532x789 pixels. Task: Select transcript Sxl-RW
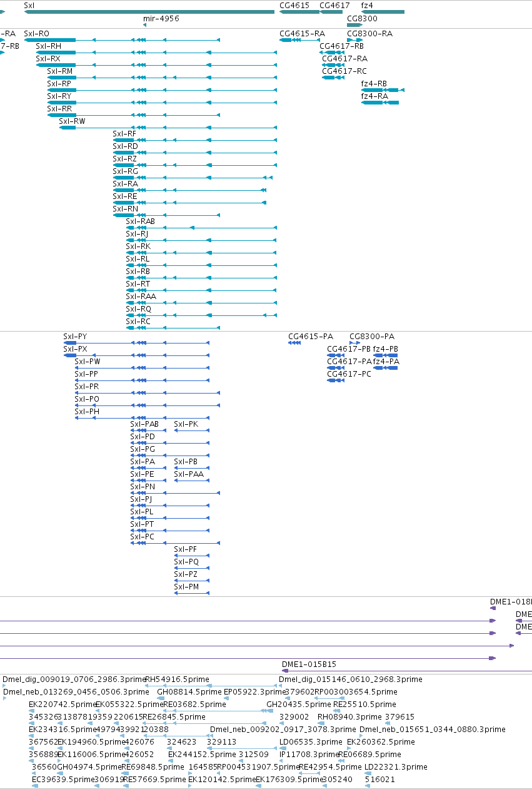click(x=73, y=121)
